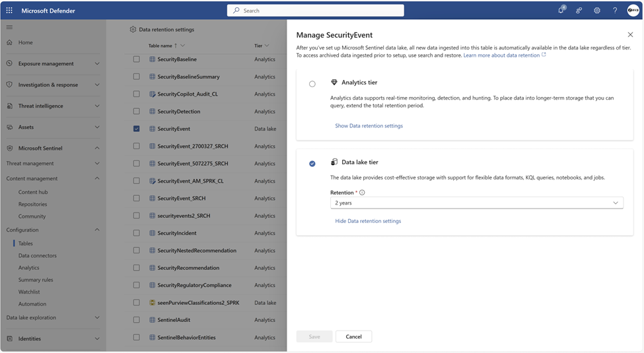Image resolution: width=644 pixels, height=353 pixels.
Task: Click the Search input field
Action: (x=316, y=11)
